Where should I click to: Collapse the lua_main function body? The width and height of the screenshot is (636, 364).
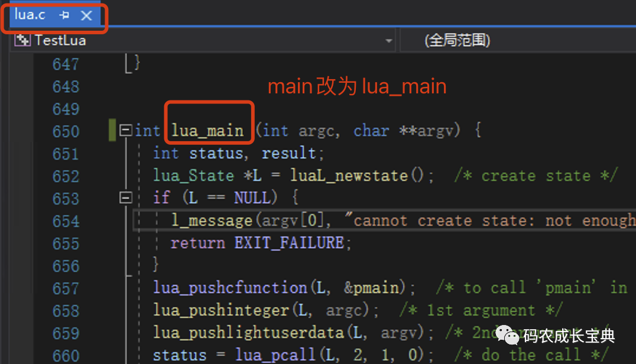(126, 130)
